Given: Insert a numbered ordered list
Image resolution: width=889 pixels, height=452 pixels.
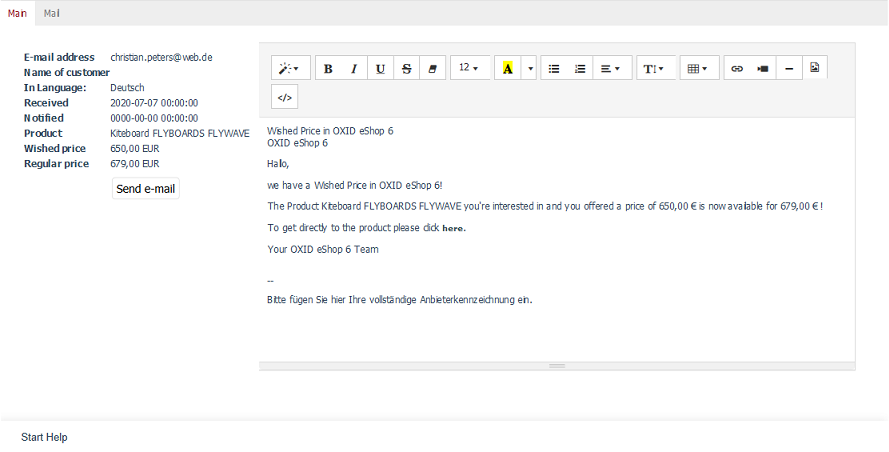Looking at the screenshot, I should click(580, 68).
